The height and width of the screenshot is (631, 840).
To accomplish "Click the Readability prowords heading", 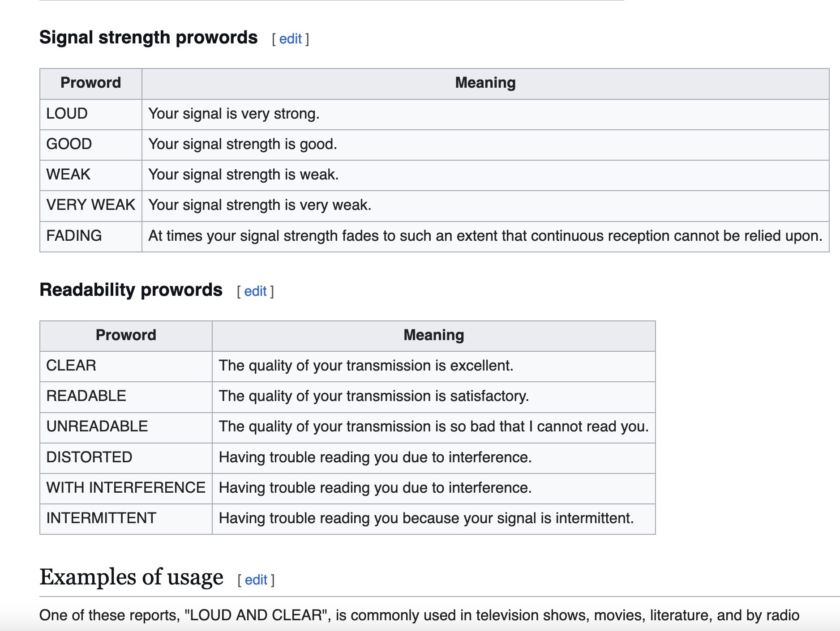I will click(x=131, y=290).
